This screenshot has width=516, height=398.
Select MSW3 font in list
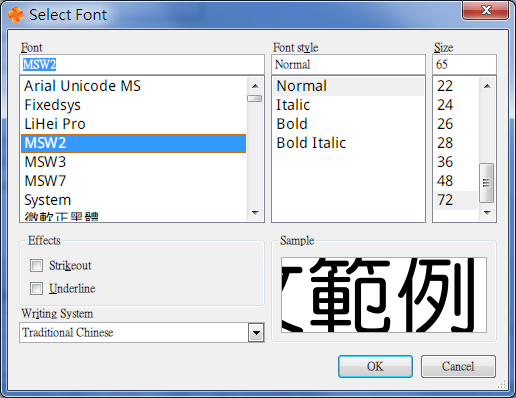(133, 162)
